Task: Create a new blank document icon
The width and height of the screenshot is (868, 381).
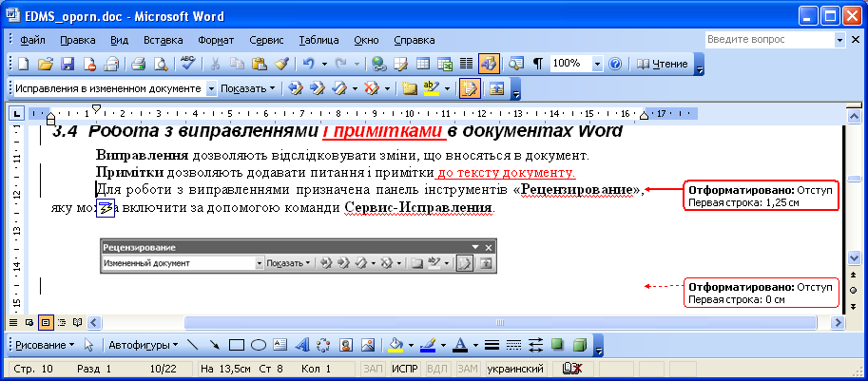Action: (23, 64)
